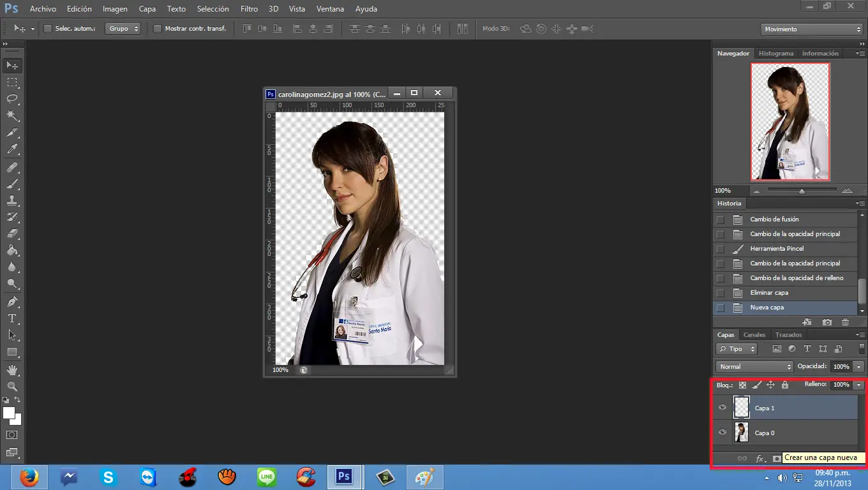Open the Relleno slider arrow
The height and width of the screenshot is (490, 868).
coord(859,385)
